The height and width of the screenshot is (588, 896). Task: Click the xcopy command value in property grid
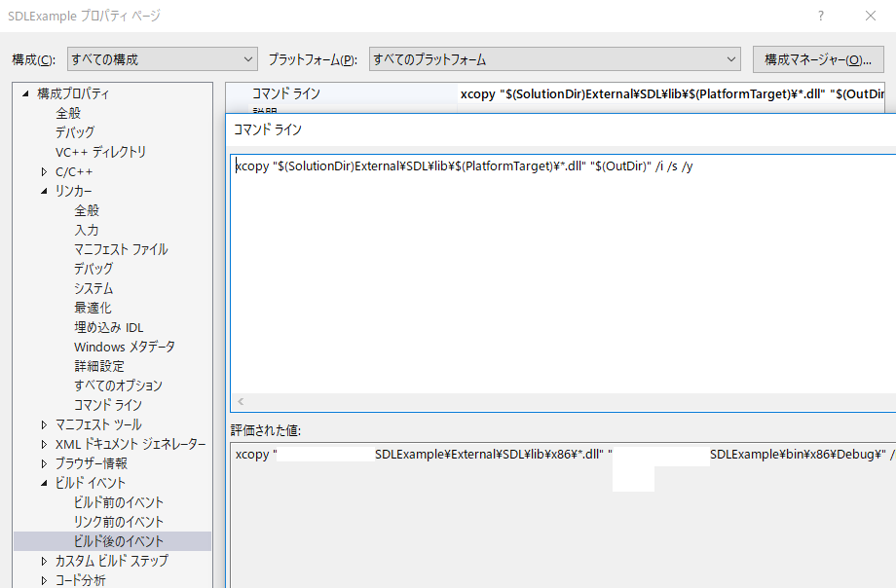672,93
